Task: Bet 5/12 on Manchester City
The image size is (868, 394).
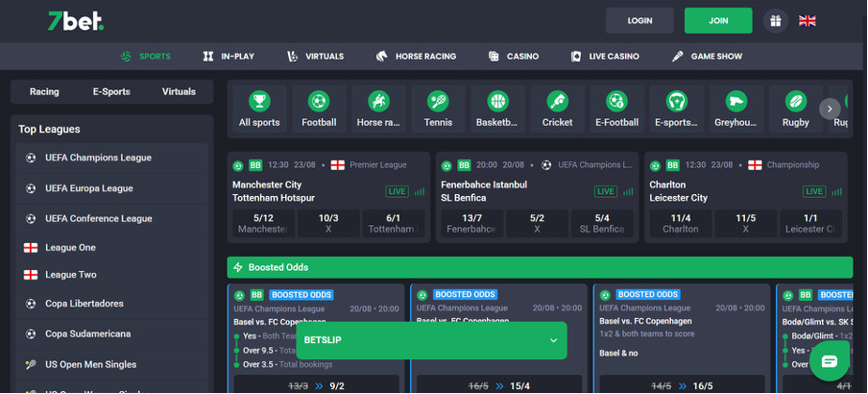Action: coord(262,223)
